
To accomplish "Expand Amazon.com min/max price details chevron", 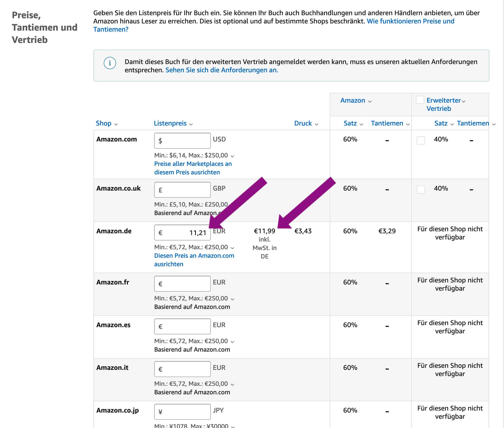I will (232, 156).
